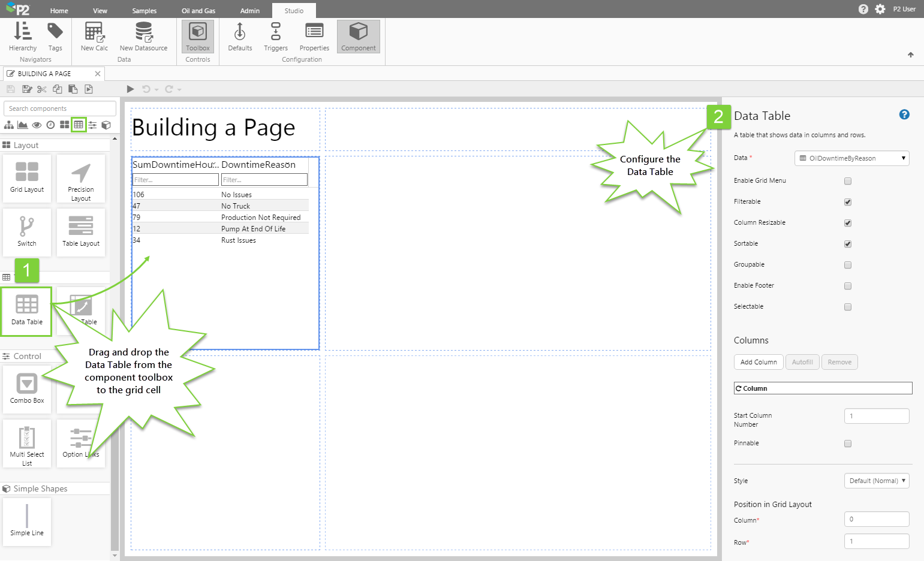Click the Tags navigator icon
The width and height of the screenshot is (924, 561).
tap(55, 37)
